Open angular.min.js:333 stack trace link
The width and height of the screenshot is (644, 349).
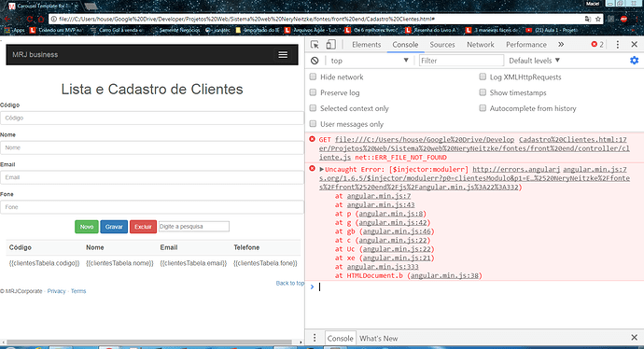click(x=383, y=267)
